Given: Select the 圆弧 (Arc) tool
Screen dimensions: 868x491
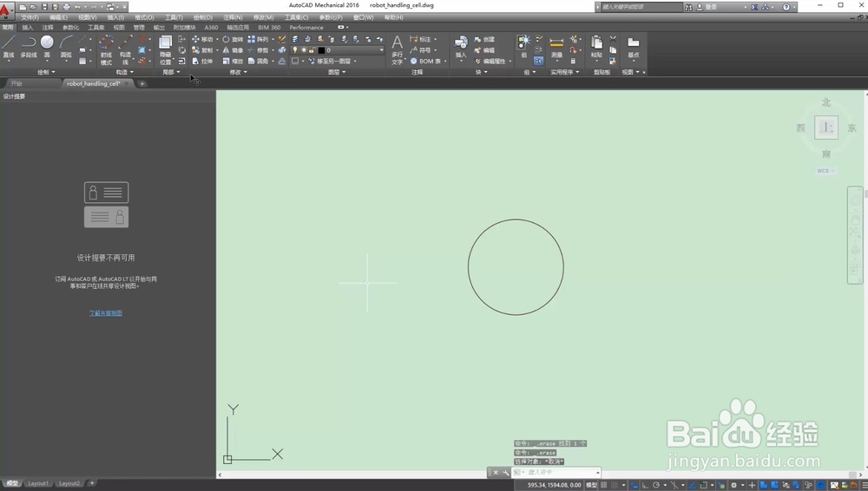Looking at the screenshot, I should pos(66,47).
